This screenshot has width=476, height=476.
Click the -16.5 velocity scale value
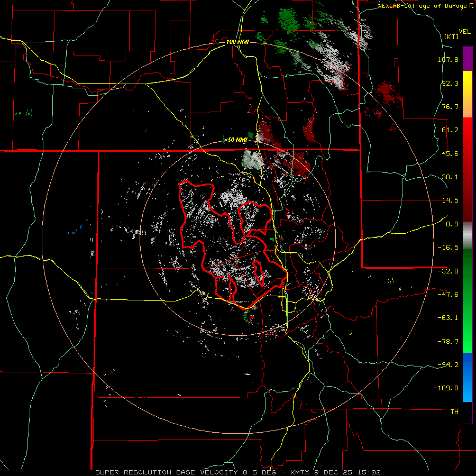[x=448, y=248]
